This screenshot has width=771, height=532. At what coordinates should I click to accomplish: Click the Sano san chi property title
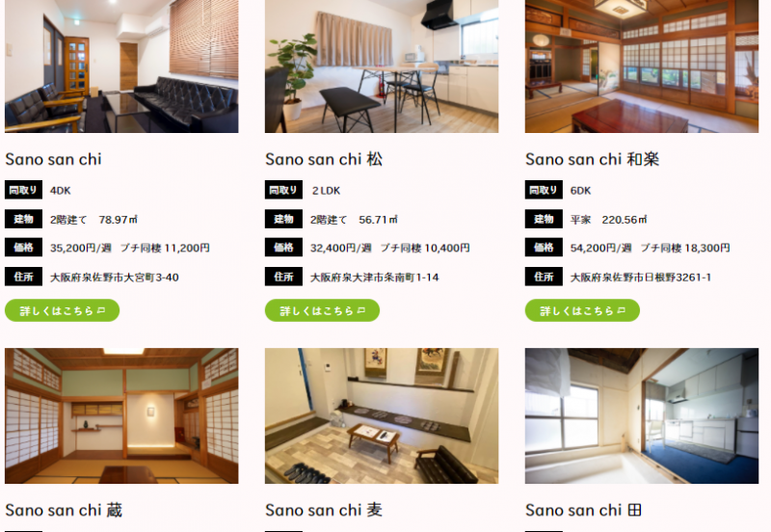click(x=53, y=159)
